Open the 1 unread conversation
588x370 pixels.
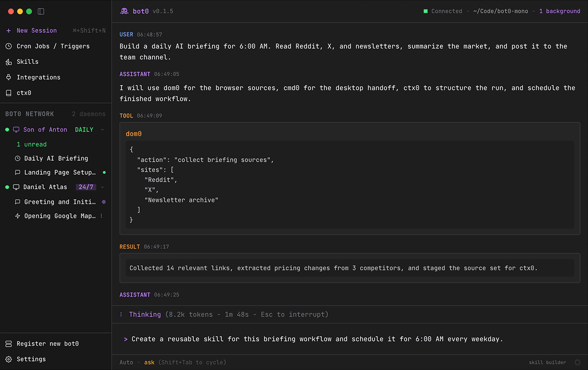click(x=30, y=144)
